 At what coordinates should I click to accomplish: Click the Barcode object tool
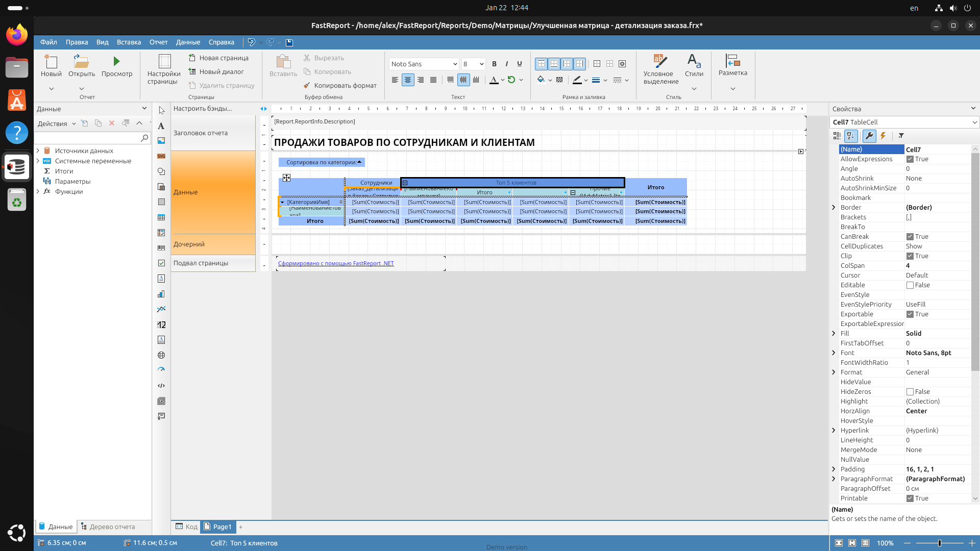(161, 248)
